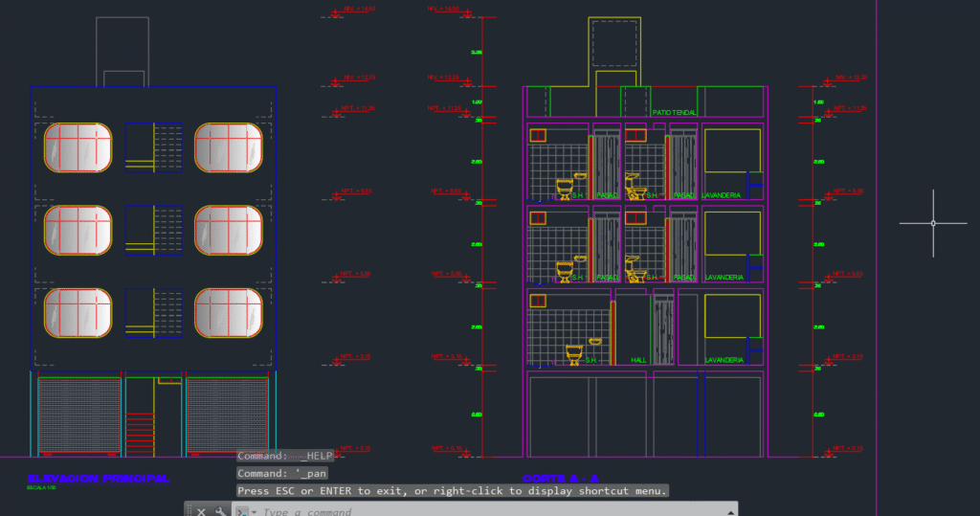Select the 'CORTE A - A' title text

click(561, 479)
